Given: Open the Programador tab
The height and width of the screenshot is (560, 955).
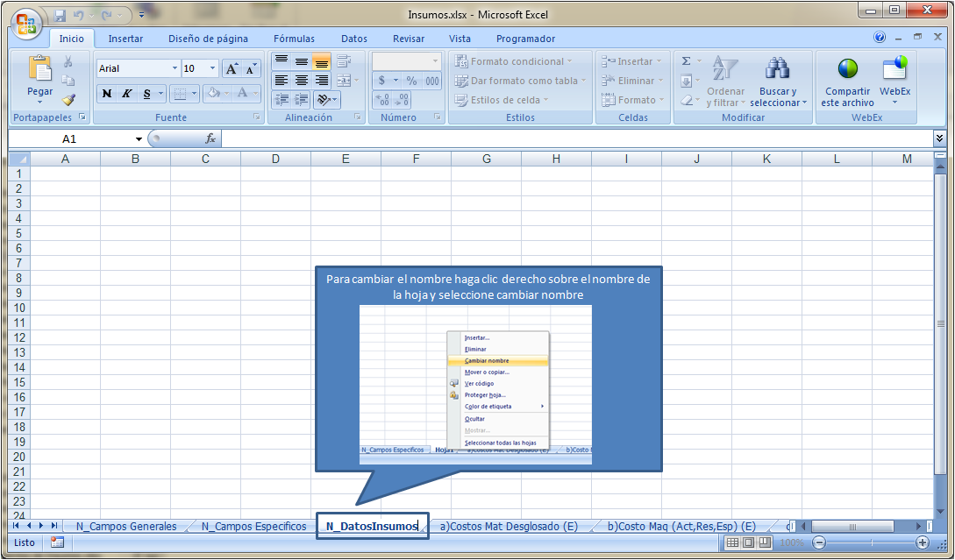Looking at the screenshot, I should click(x=525, y=39).
